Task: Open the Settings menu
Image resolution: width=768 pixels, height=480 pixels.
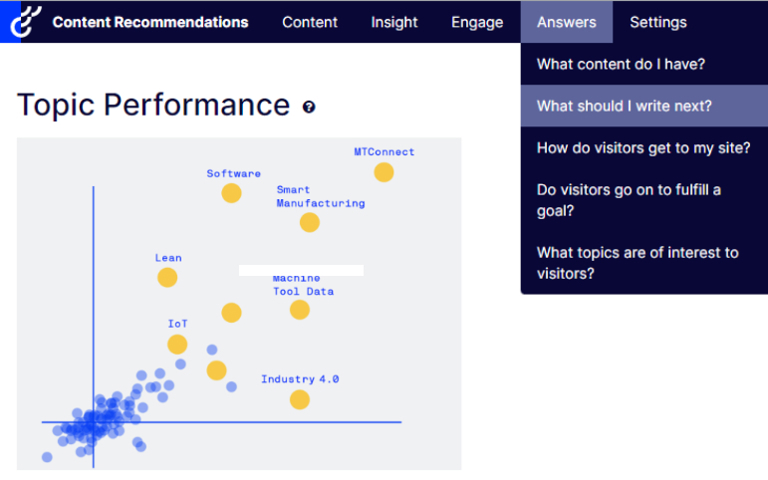Action: point(658,22)
